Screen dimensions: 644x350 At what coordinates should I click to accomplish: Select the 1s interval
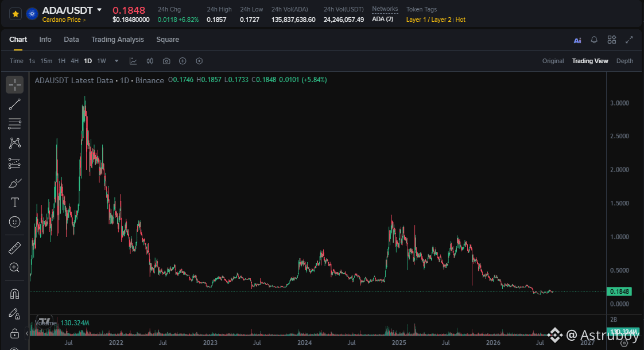click(32, 61)
